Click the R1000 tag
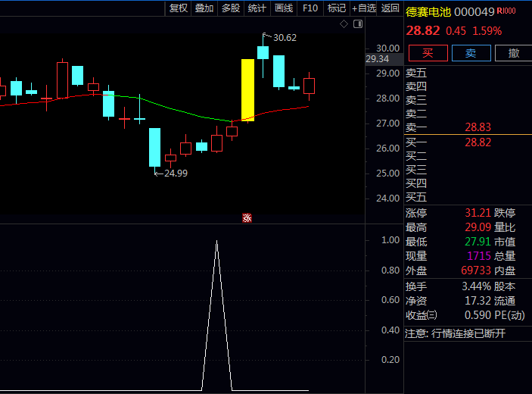Viewport: 532px width, 394px height. (506, 11)
